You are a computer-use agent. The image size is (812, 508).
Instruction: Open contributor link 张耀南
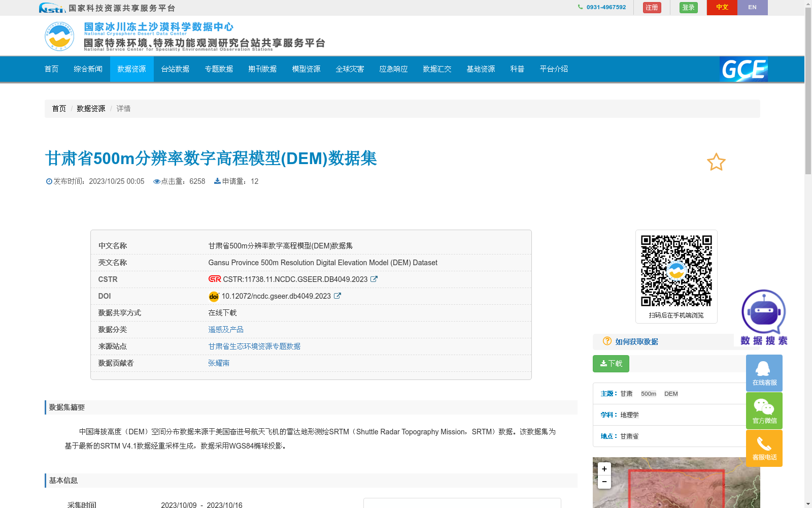coord(219,363)
